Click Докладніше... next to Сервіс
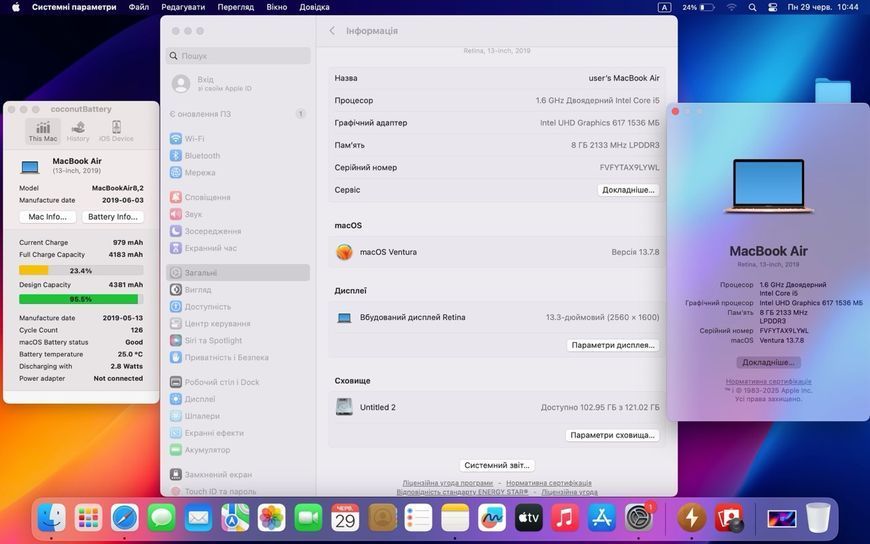Image resolution: width=870 pixels, height=544 pixels. coord(628,190)
